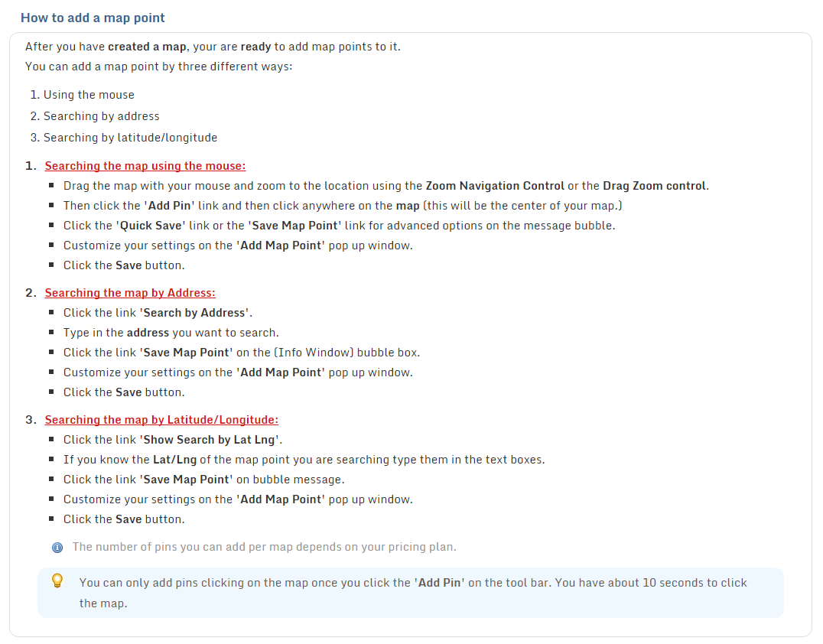Open 'Searching the map by Address' link

(129, 293)
